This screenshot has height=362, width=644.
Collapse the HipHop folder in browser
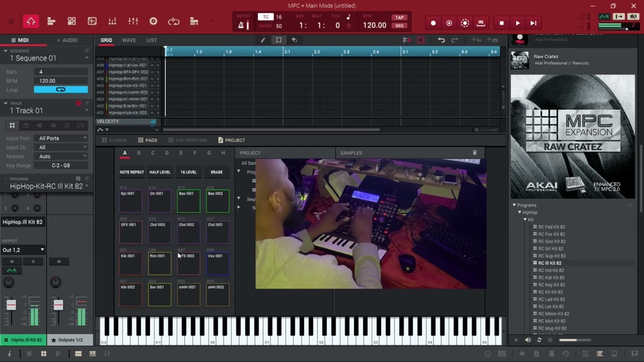coord(519,213)
